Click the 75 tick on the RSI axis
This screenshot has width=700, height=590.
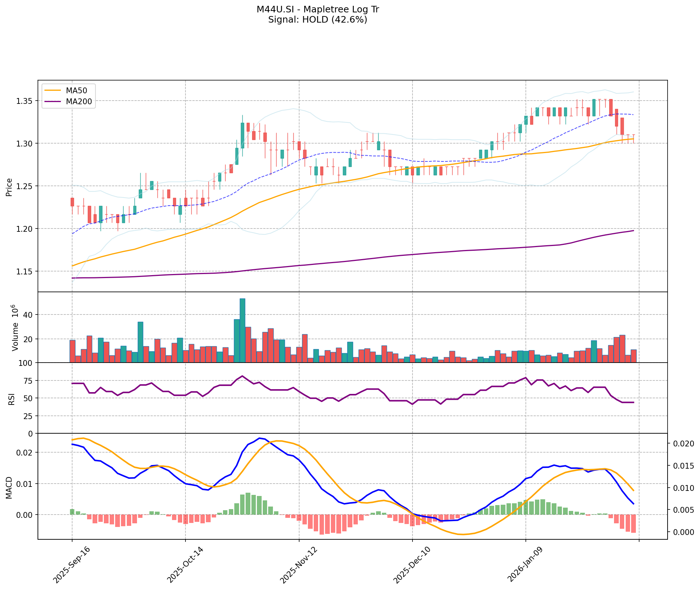pos(28,381)
